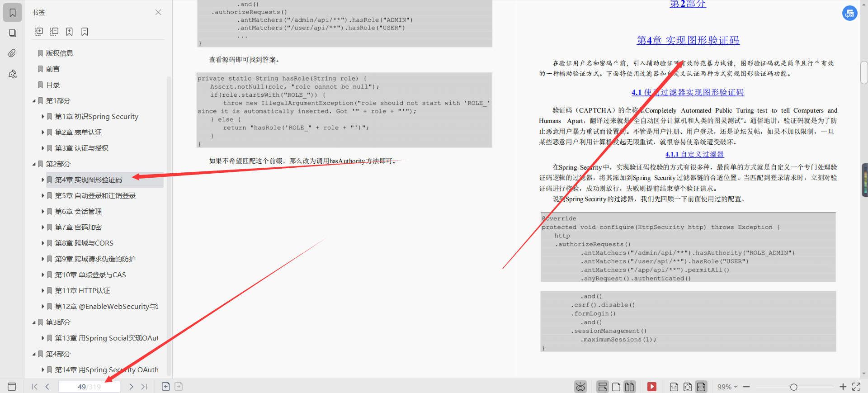Viewport: 868px width, 393px height.
Task: Zoom out with the minus button
Action: 746,387
